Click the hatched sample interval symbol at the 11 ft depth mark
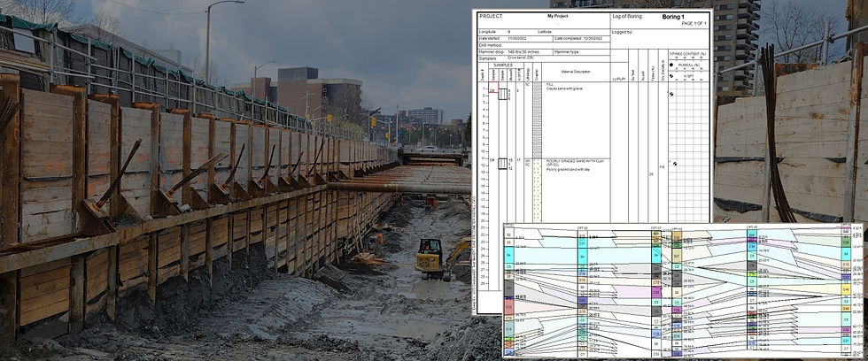The height and width of the screenshot is (361, 868). click(503, 164)
